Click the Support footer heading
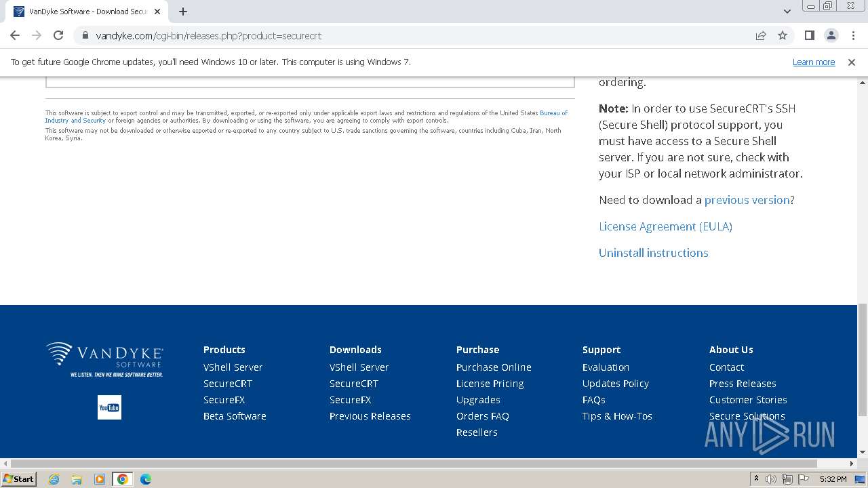Viewport: 868px width, 488px height. coord(601,350)
